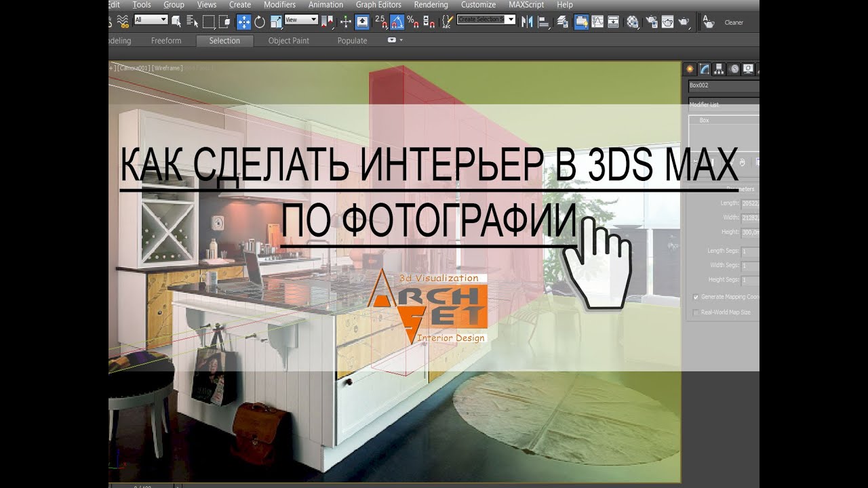
Task: Open the Manage Layers dialog
Action: [x=562, y=22]
